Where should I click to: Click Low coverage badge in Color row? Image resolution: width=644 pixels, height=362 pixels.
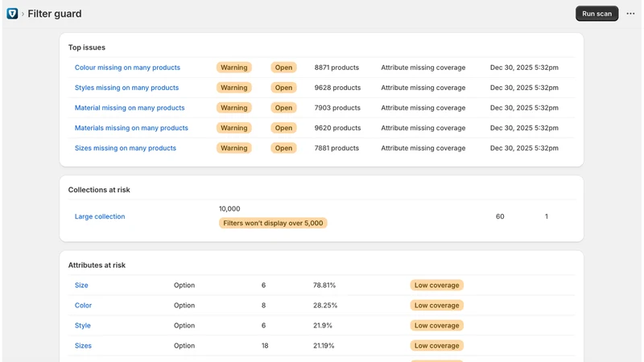[x=436, y=306]
